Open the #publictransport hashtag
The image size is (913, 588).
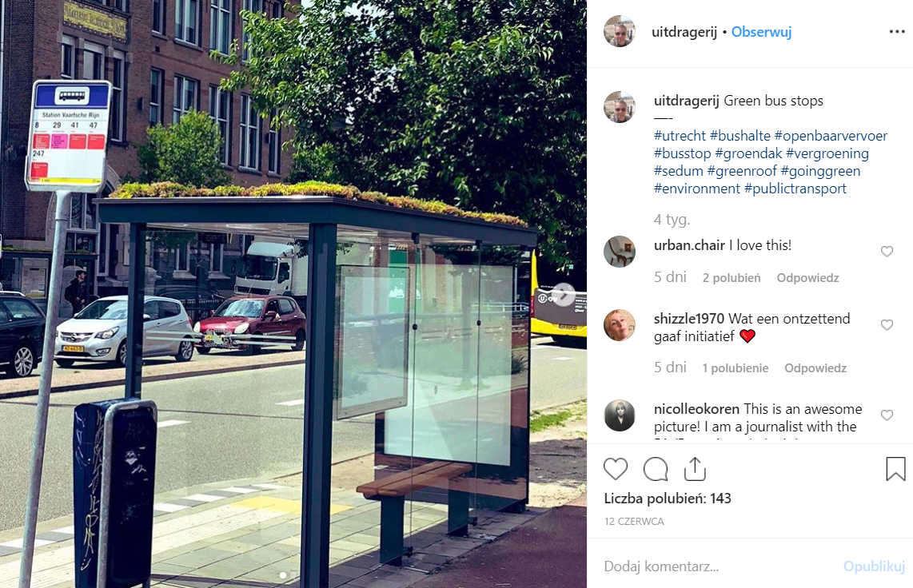tap(795, 189)
